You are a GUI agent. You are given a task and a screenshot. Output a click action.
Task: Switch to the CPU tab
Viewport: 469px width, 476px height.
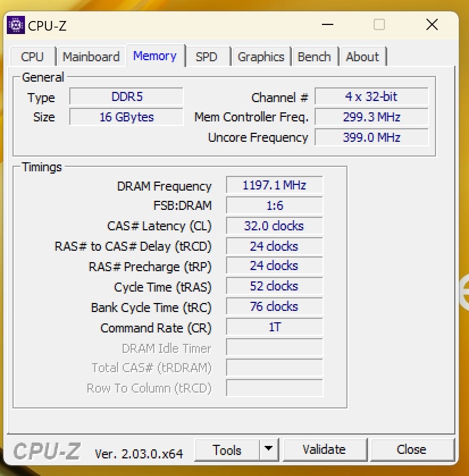[32, 57]
